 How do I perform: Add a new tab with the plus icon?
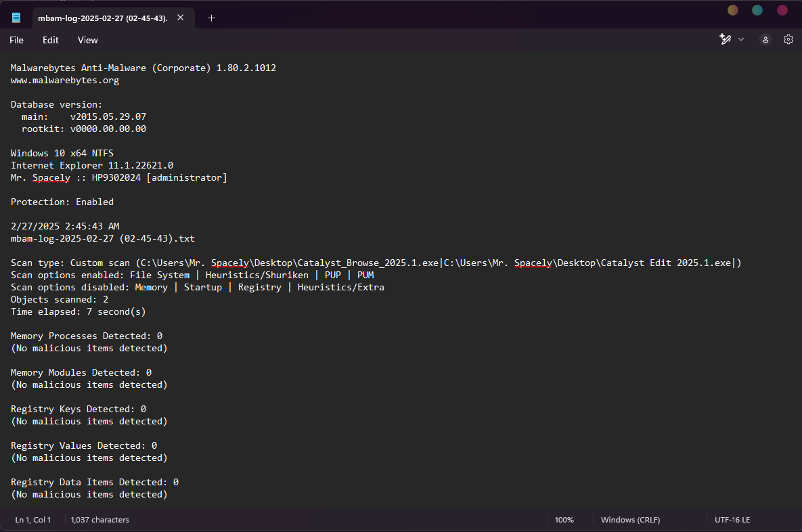[211, 18]
